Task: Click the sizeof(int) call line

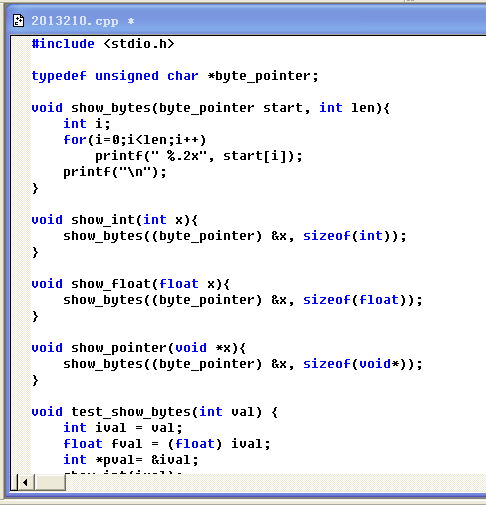Action: 235,236
